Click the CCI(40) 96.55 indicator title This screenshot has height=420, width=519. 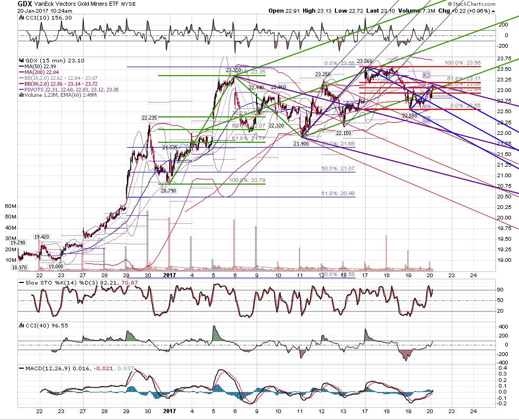pyautogui.click(x=44, y=326)
